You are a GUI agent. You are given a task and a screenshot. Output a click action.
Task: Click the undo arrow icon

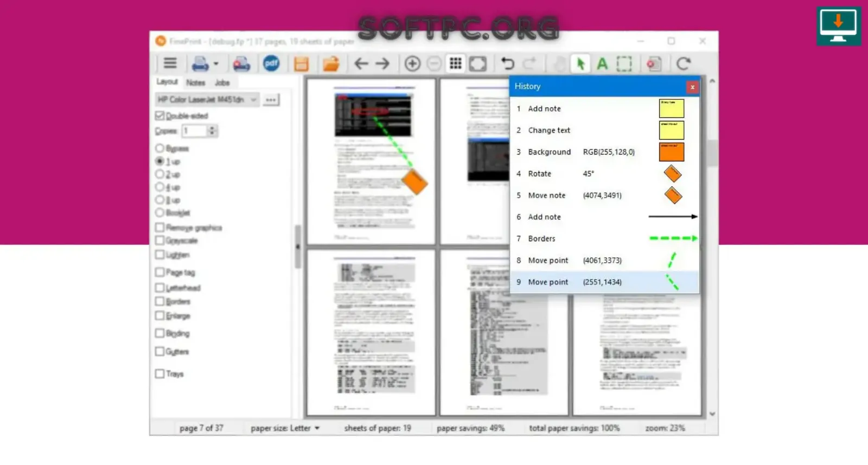(507, 64)
